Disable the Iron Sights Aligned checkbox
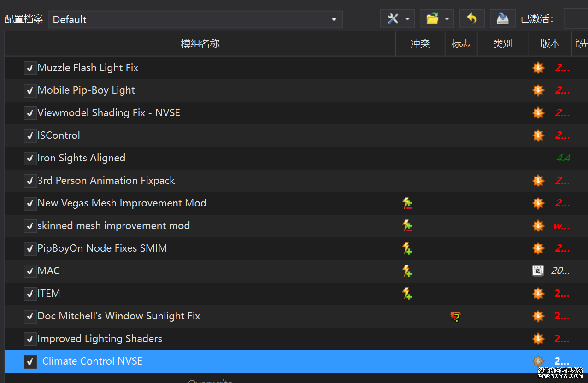588x383 pixels. (30, 159)
